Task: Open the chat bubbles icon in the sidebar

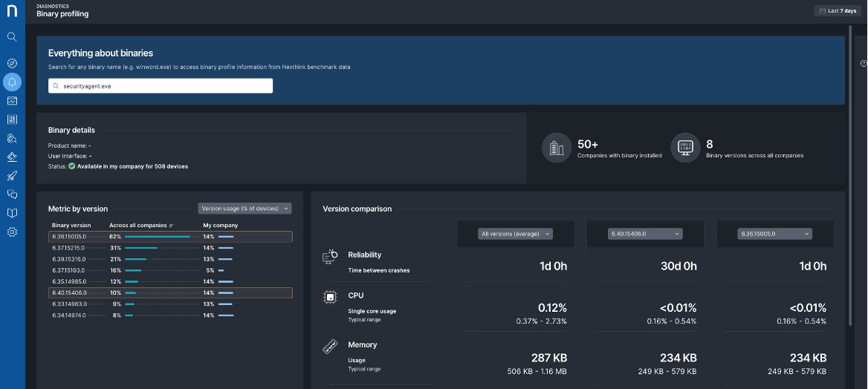Action: 12,194
